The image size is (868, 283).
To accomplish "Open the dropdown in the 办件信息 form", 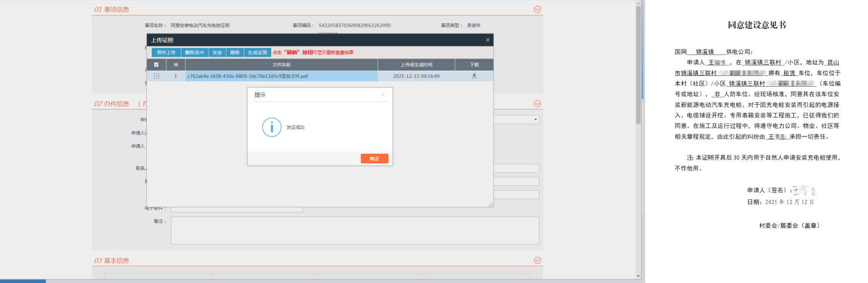I will [536, 120].
